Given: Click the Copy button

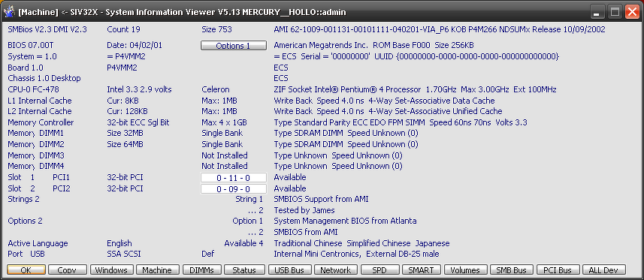Looking at the screenshot, I should (68, 269).
